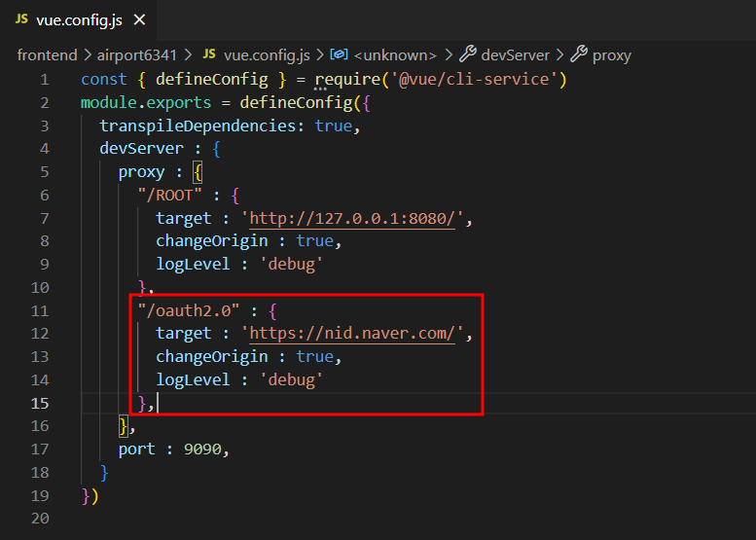The width and height of the screenshot is (756, 540).
Task: Click the "/oauth2.0" key string
Action: (189, 311)
